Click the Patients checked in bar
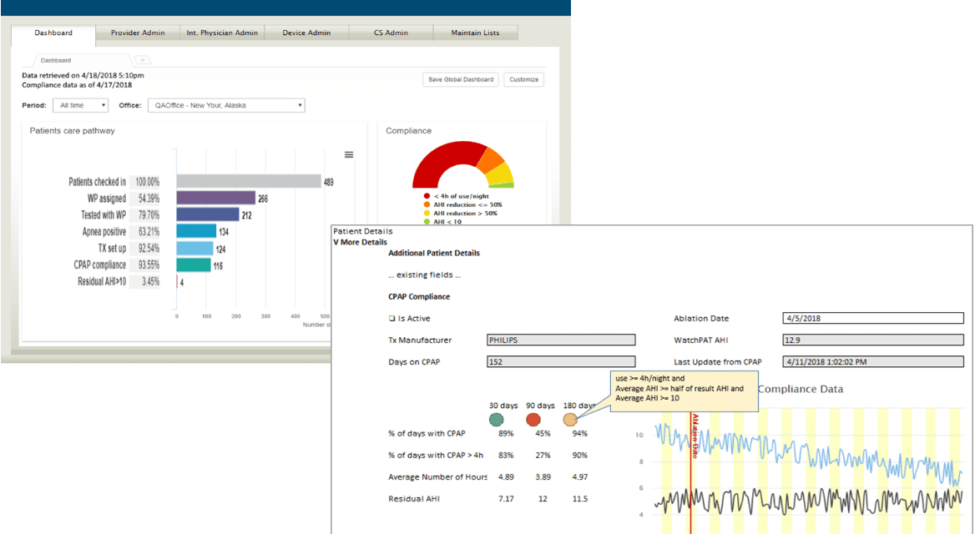The height and width of the screenshot is (534, 980). tap(249, 181)
